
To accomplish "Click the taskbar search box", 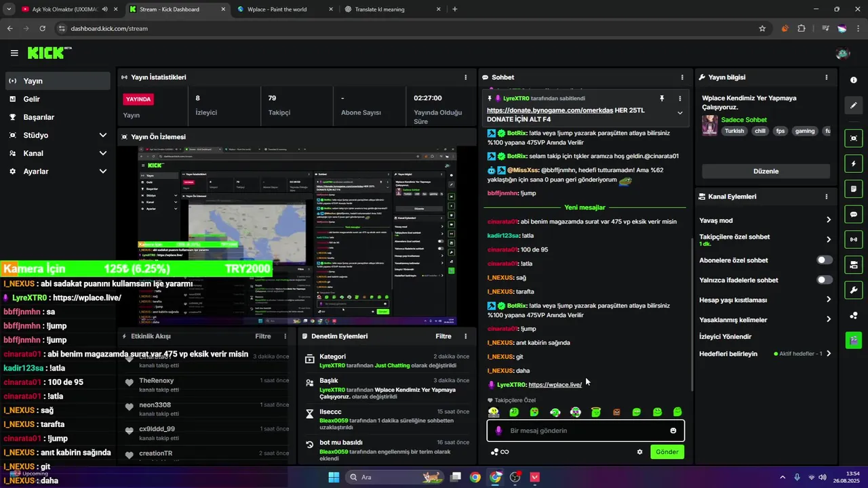I will tap(393, 477).
